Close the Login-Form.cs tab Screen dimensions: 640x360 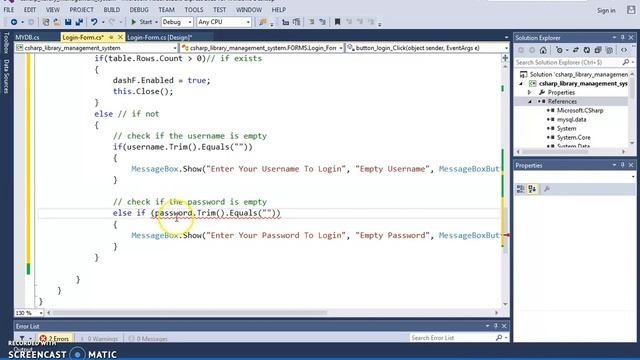point(120,37)
